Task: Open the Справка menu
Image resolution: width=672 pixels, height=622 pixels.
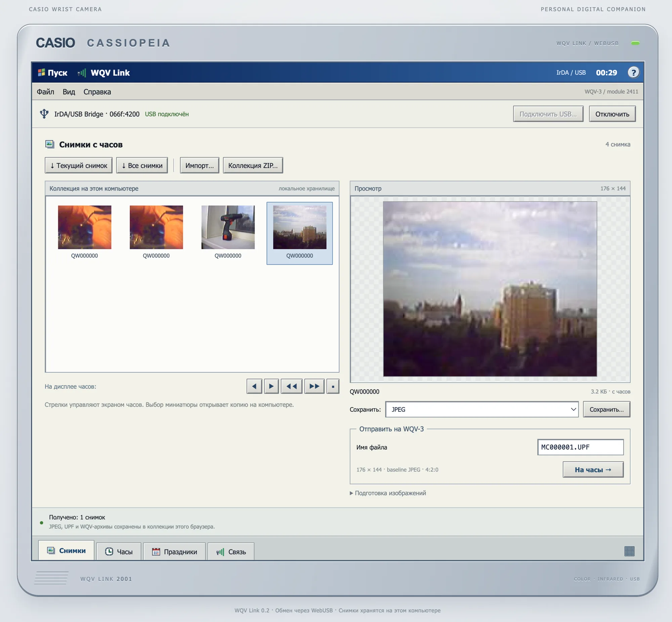Action: point(97,91)
